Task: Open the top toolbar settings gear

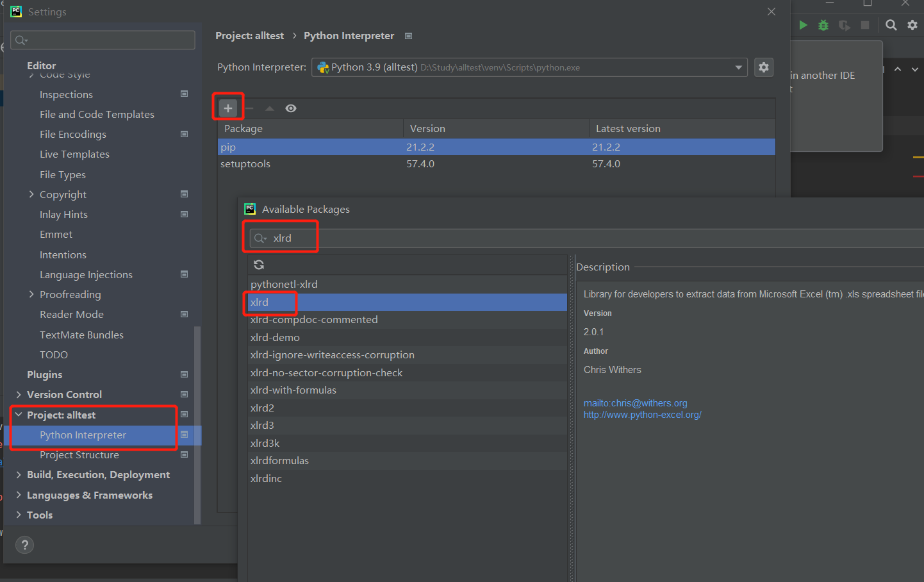Action: [912, 25]
